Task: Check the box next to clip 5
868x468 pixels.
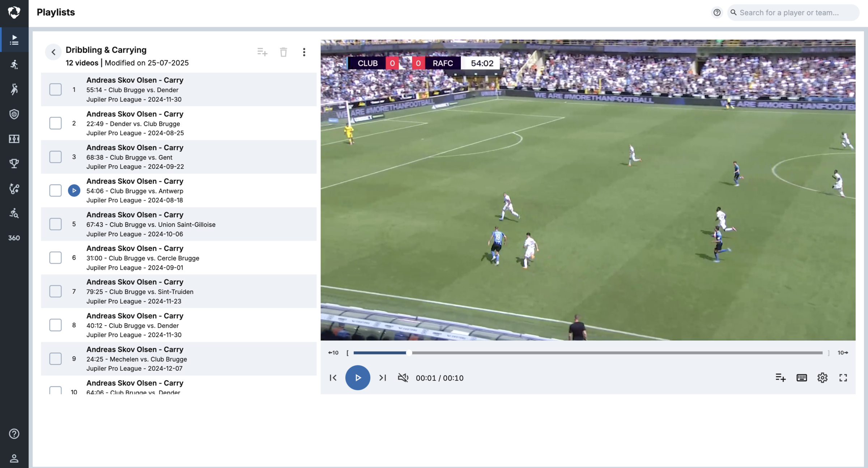Action: [55, 224]
